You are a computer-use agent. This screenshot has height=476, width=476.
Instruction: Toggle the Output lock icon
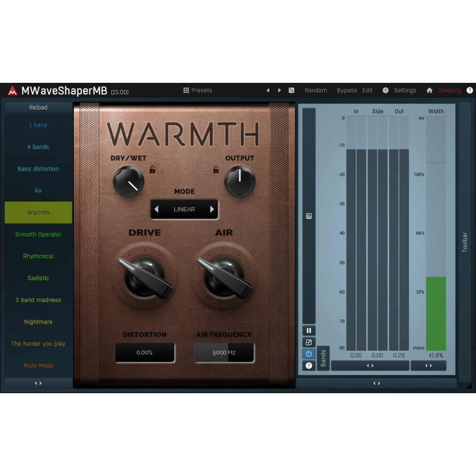tap(216, 169)
